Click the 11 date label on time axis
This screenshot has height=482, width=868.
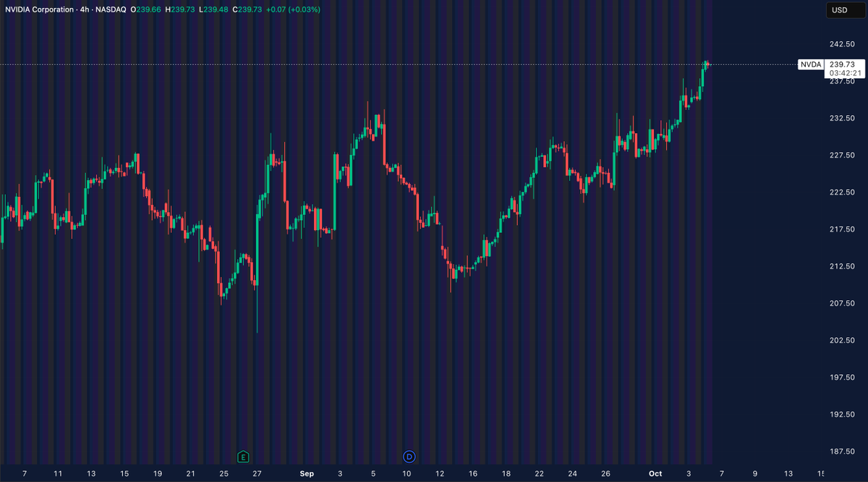coord(58,473)
